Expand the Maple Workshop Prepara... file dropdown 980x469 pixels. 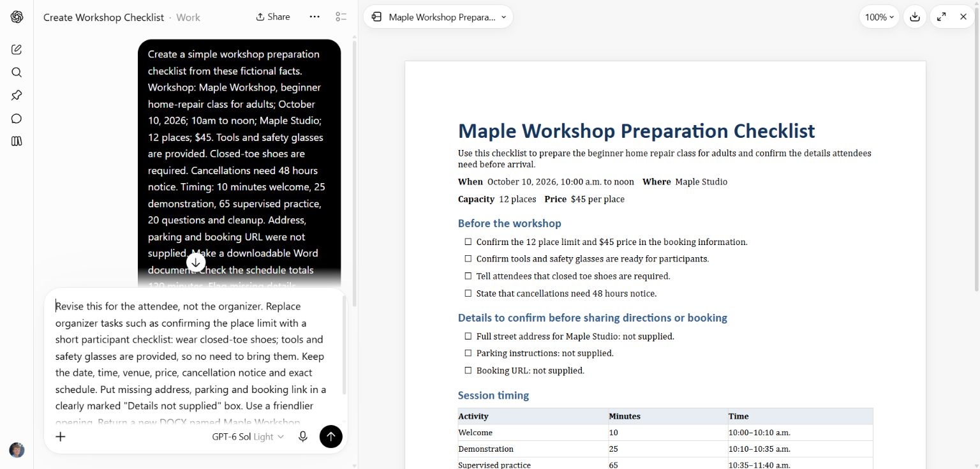pos(438,17)
